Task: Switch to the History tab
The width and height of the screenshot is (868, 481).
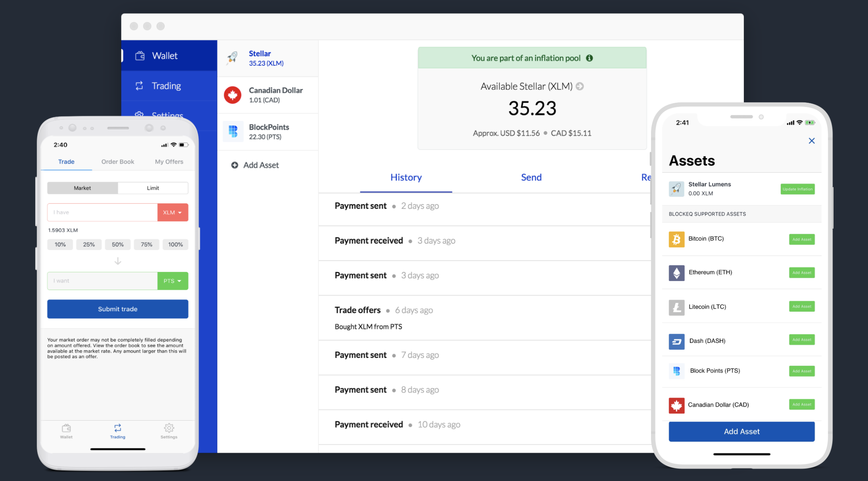Action: click(x=406, y=177)
